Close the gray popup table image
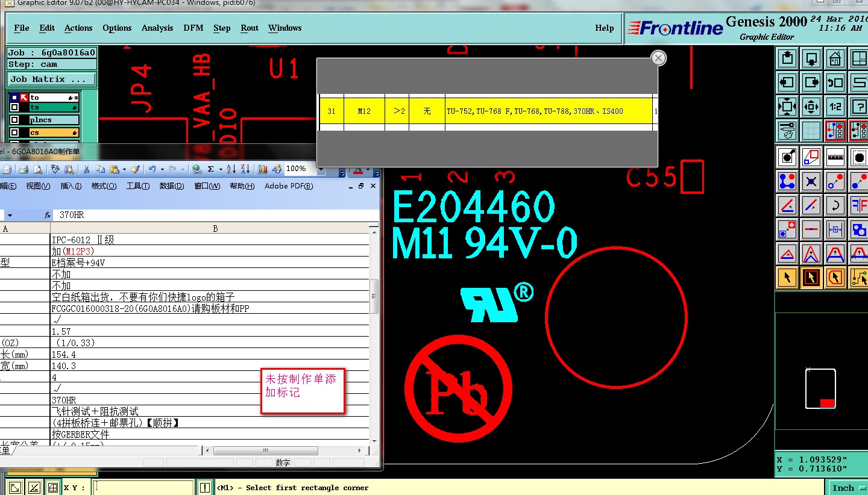This screenshot has height=495, width=868. 659,58
